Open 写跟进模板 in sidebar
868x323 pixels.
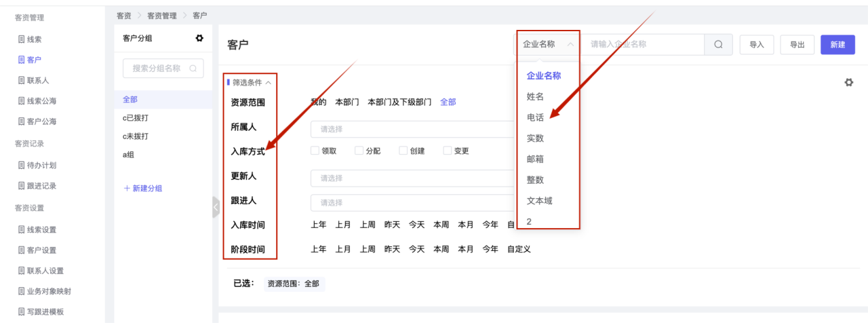coord(45,312)
